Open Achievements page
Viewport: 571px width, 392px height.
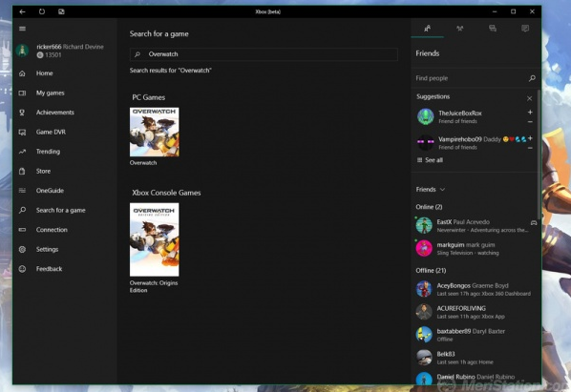(x=55, y=113)
